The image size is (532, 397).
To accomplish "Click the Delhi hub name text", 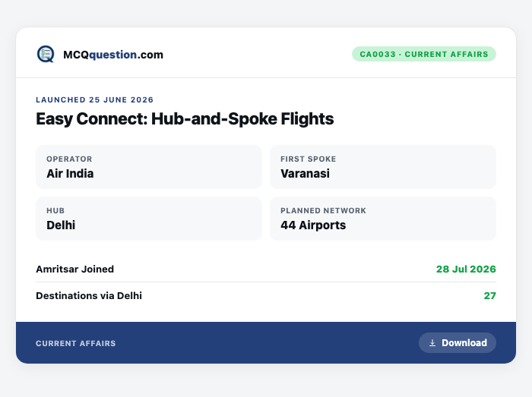I will pyautogui.click(x=61, y=225).
